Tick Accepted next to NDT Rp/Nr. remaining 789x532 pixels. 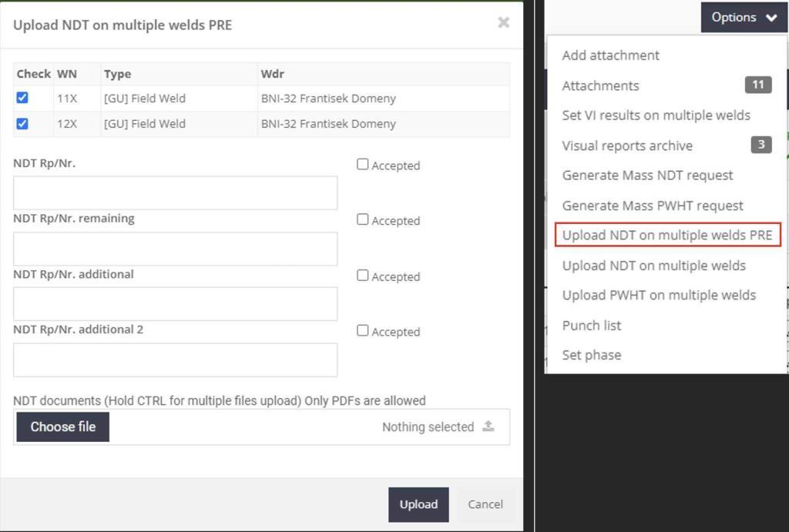pos(362,219)
